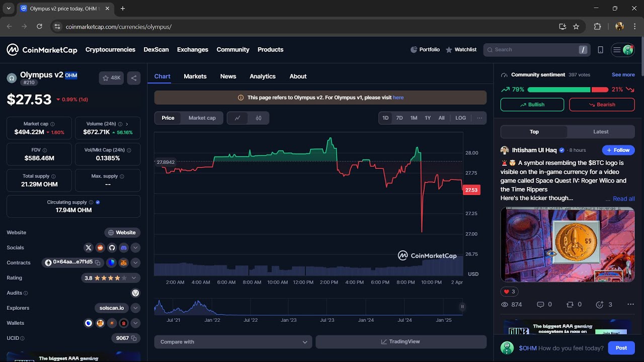Viewport: 644px width, 362px height.
Task: Expand the 3.8 star Rating dropdown
Action: pos(134,278)
